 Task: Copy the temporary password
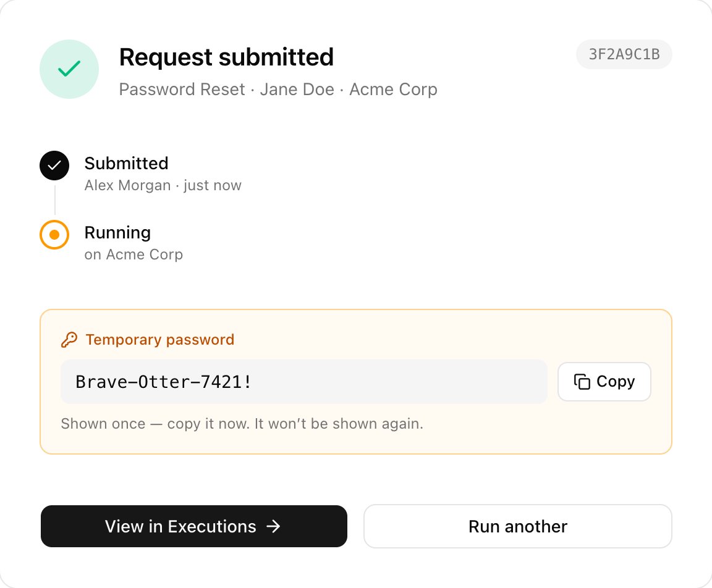pos(604,382)
